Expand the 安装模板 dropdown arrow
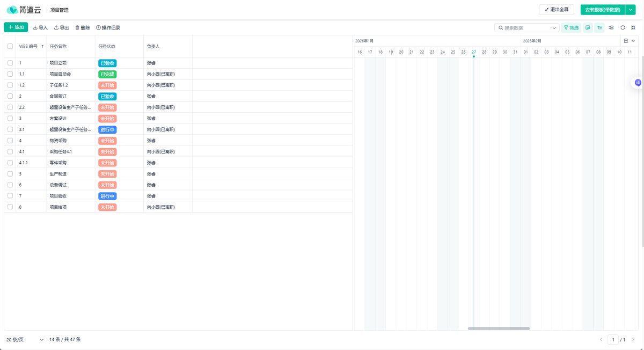This screenshot has width=644, height=350. coord(631,10)
